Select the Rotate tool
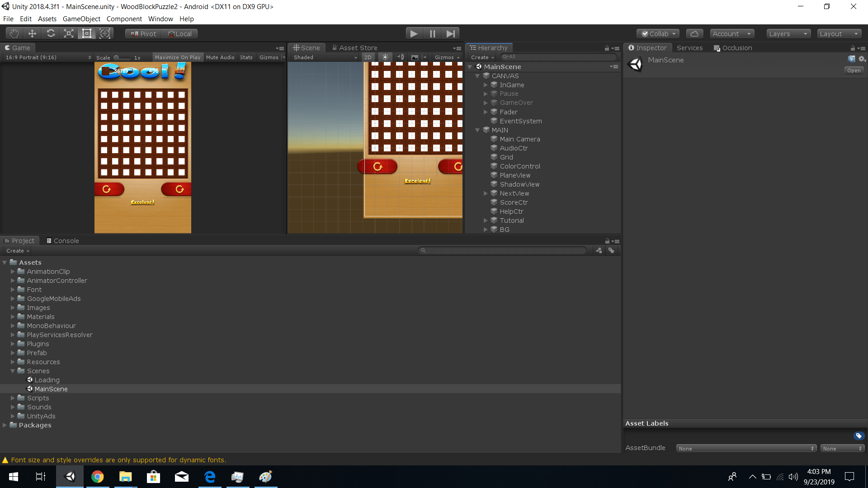Screen dimensions: 868x488 (x=51, y=33)
